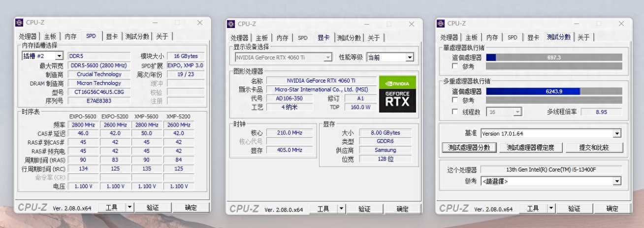Viewport: 644px width, 228px height.
Task: Click the CPU-Z title icon in graphics window
Action: coord(231,24)
